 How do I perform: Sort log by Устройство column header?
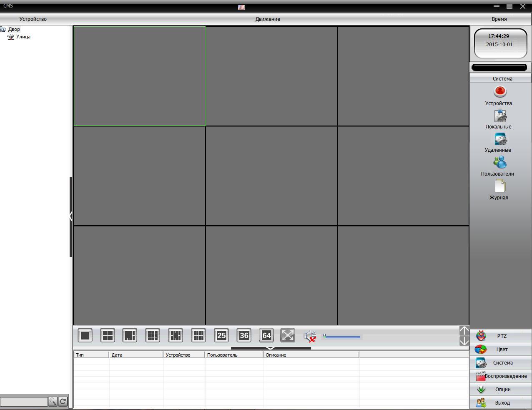pyautogui.click(x=184, y=355)
